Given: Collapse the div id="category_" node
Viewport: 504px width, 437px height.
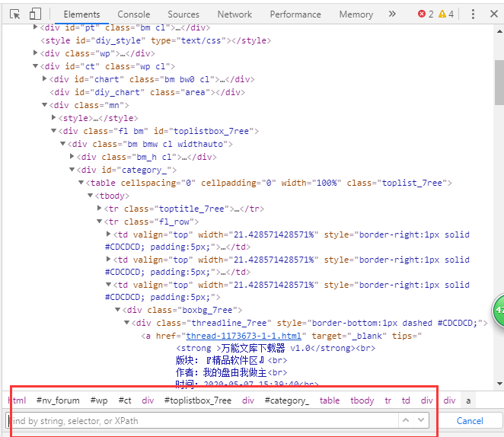Looking at the screenshot, I should (72, 170).
